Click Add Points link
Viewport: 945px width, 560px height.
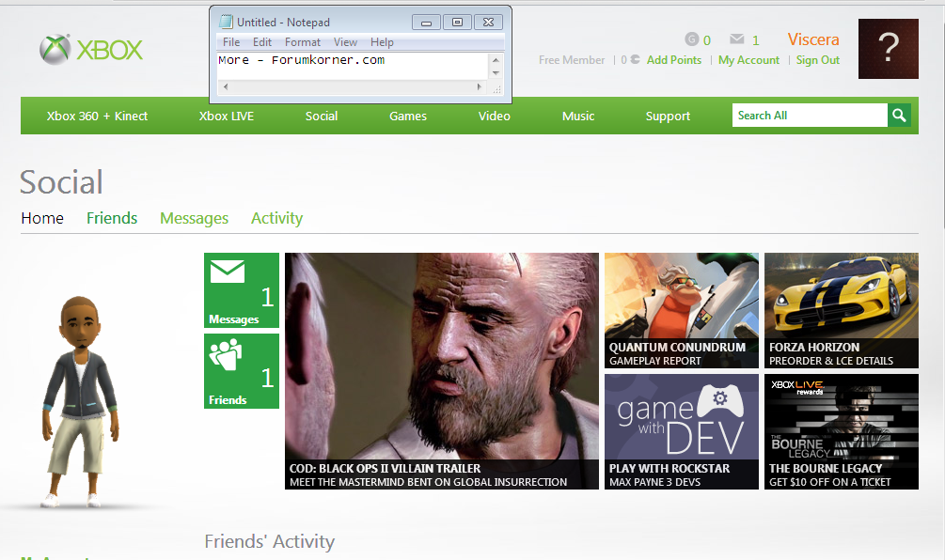[x=674, y=60]
